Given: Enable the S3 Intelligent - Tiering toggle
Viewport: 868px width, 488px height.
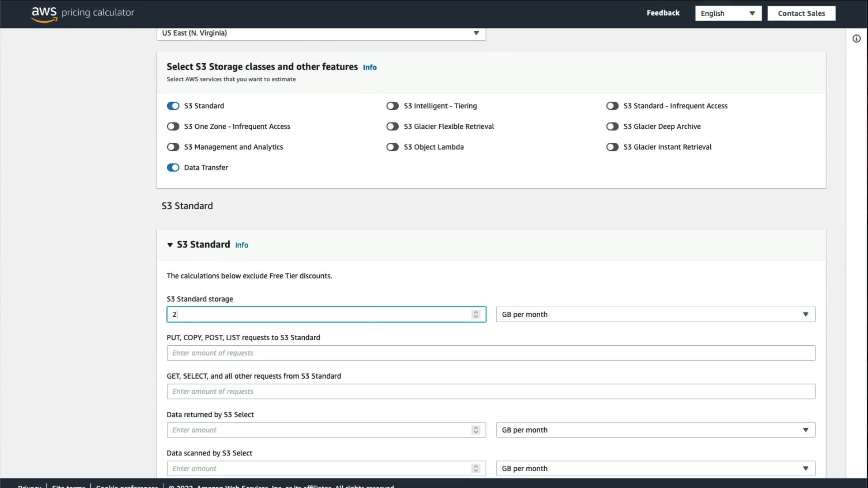Looking at the screenshot, I should pyautogui.click(x=392, y=106).
